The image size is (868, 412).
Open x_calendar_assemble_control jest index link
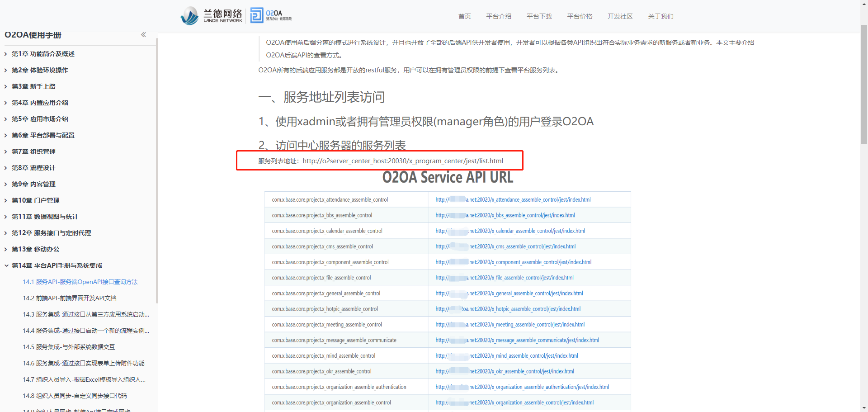[x=510, y=231]
